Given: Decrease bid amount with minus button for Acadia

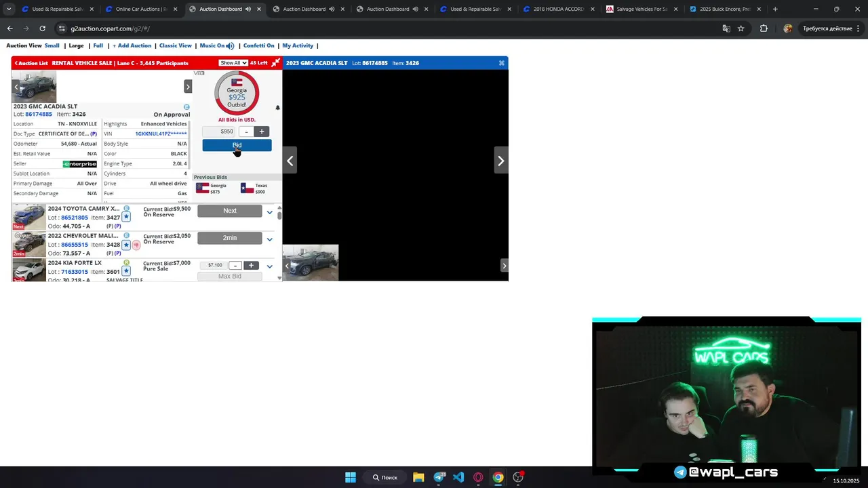Looking at the screenshot, I should [246, 131].
